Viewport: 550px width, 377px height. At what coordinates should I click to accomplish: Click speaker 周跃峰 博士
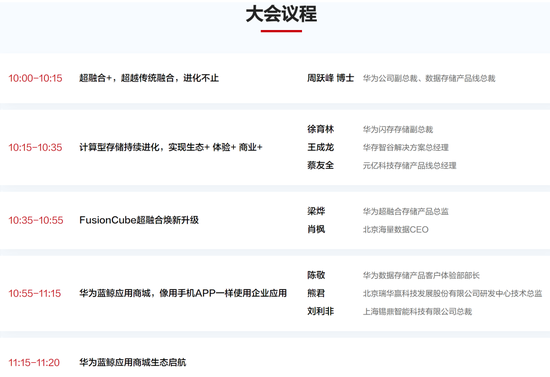(330, 78)
